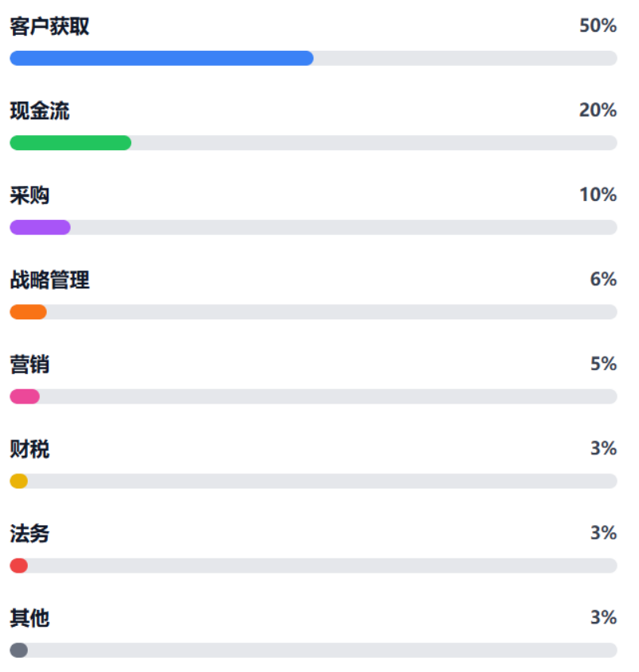Image resolution: width=639 pixels, height=672 pixels.
Task: Click the 6% value for 战略管理
Action: pos(603,280)
